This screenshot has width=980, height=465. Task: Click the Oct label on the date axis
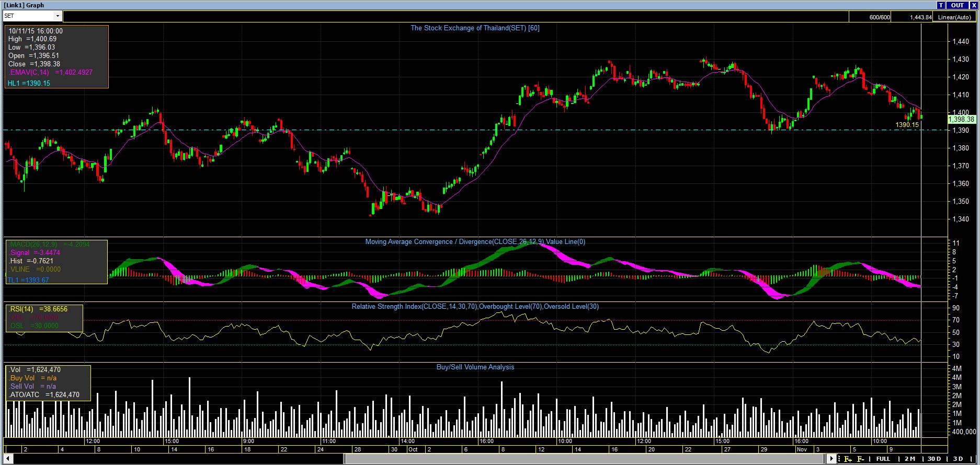tap(413, 449)
